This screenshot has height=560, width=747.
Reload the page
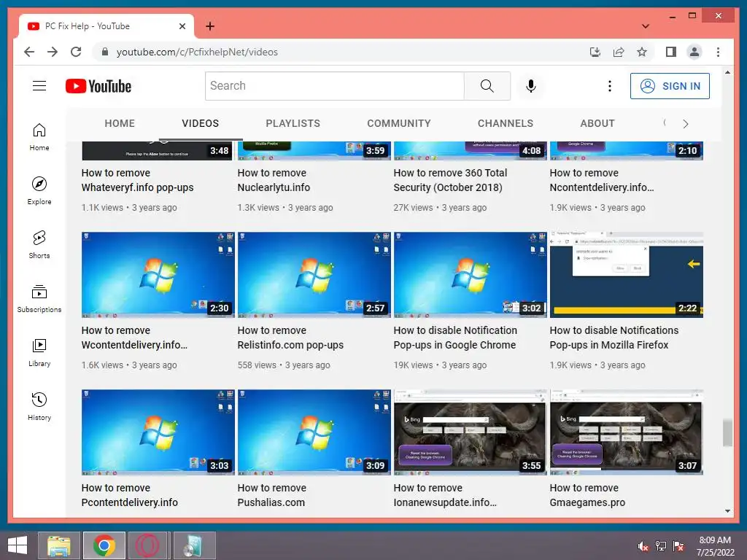click(76, 52)
